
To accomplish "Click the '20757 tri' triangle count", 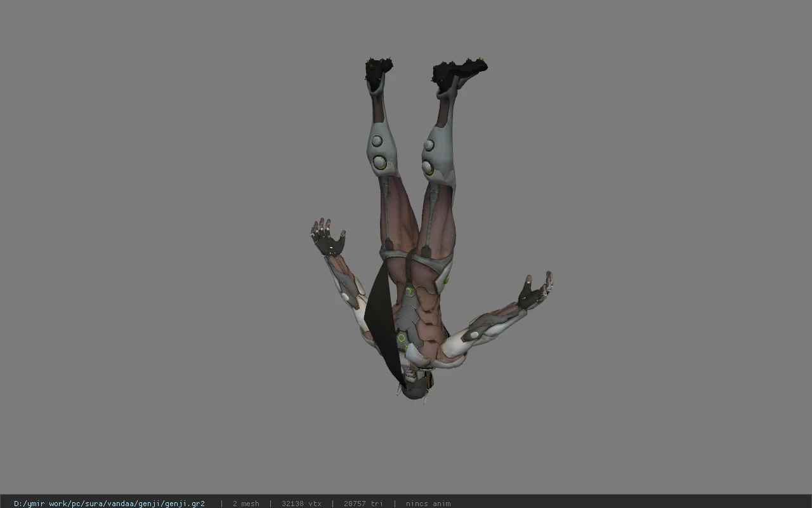I will pos(363,504).
